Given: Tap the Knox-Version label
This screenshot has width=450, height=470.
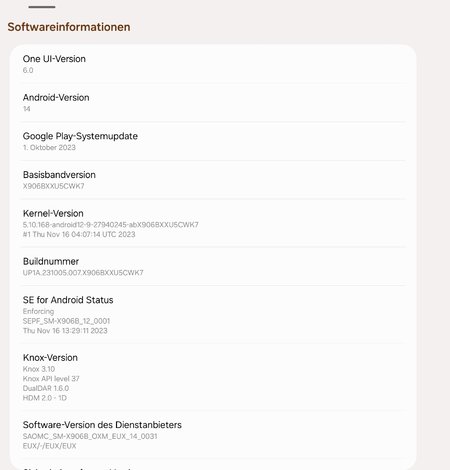Looking at the screenshot, I should (x=50, y=358).
